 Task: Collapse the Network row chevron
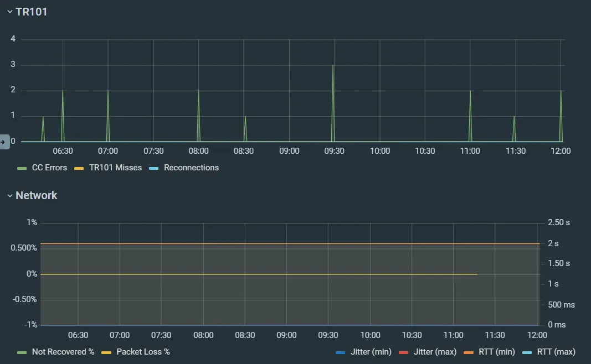pos(10,196)
